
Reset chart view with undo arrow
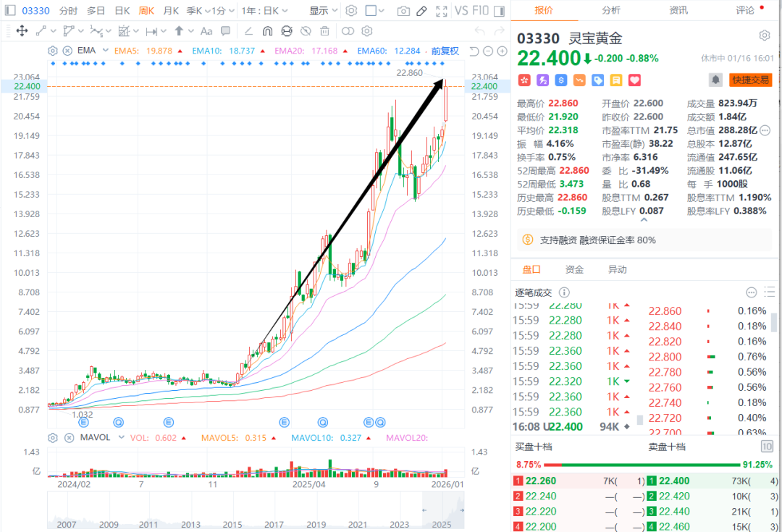[474, 51]
